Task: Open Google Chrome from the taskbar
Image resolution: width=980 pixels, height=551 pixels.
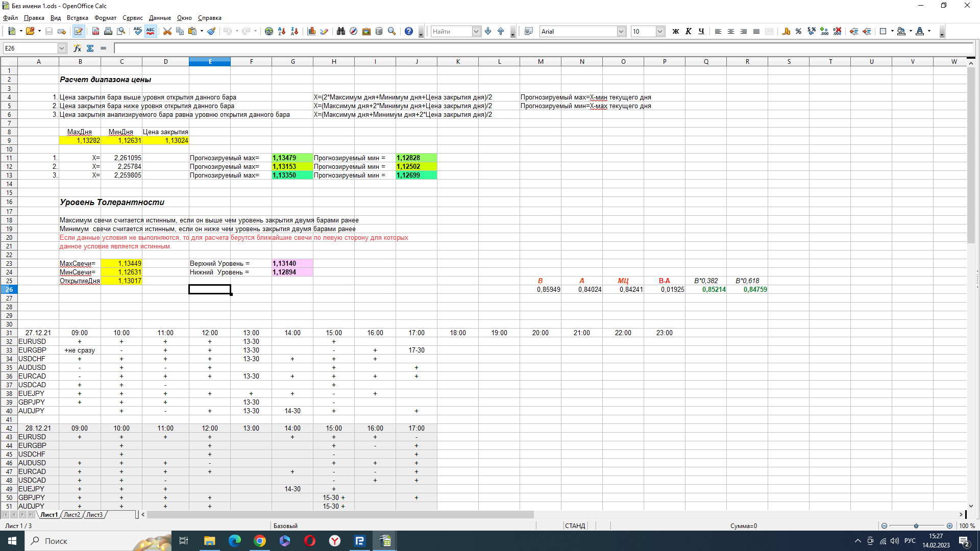Action: point(260,541)
